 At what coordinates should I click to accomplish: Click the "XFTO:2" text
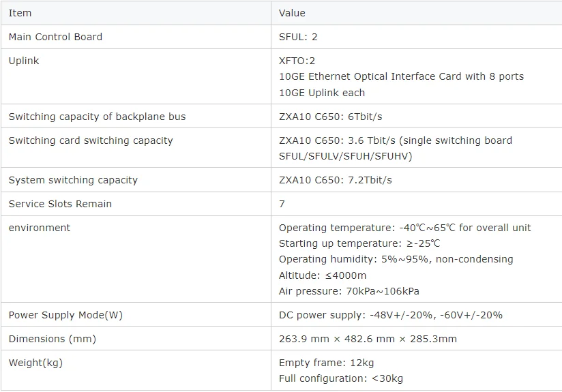tap(297, 61)
